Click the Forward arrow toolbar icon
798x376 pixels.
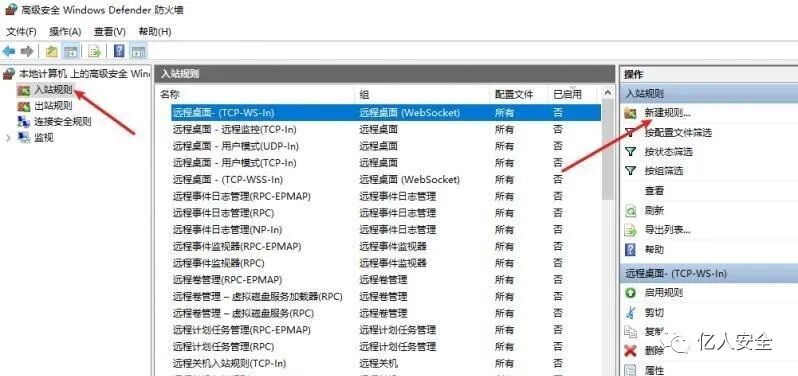(27, 51)
